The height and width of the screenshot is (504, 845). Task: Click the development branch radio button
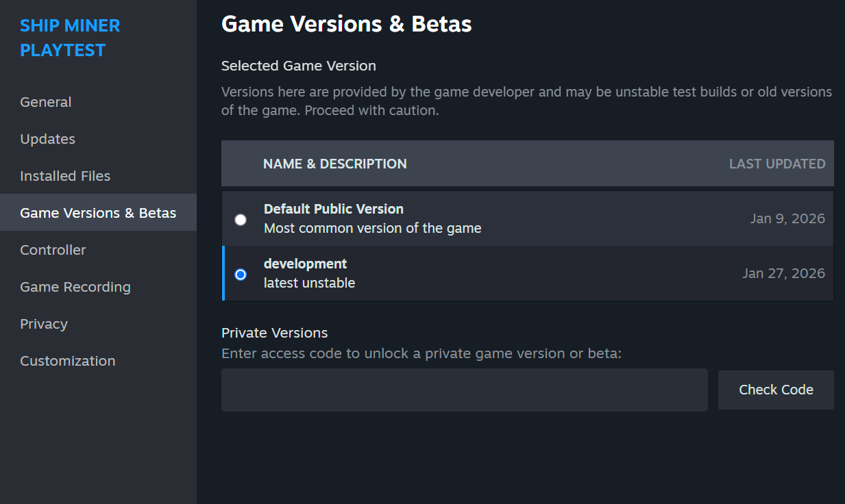click(x=241, y=275)
